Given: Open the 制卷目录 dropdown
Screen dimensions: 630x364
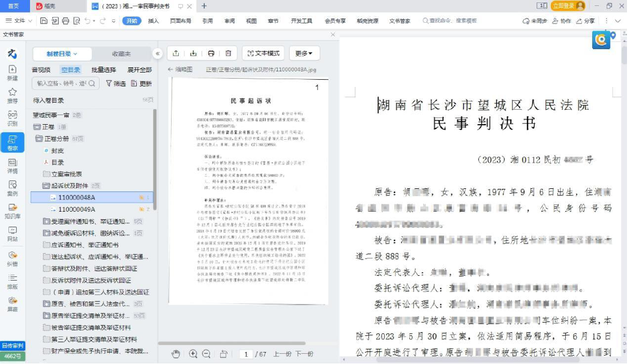Looking at the screenshot, I should pyautogui.click(x=62, y=53).
